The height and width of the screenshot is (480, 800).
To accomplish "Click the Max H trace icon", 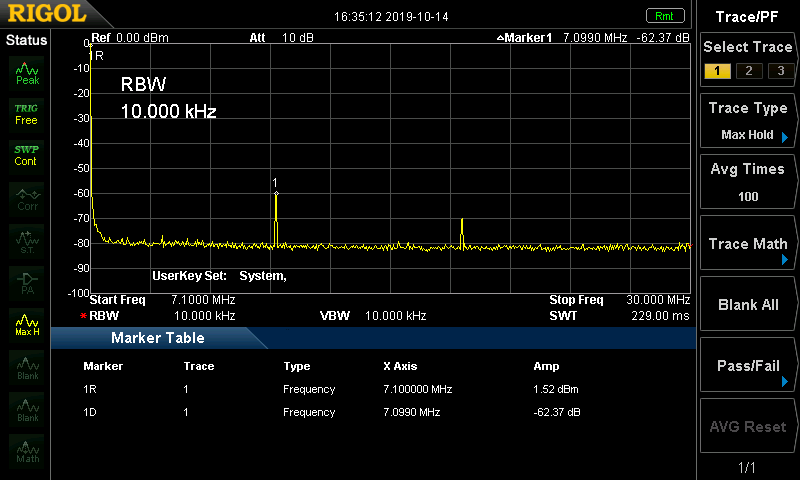I will [x=26, y=325].
